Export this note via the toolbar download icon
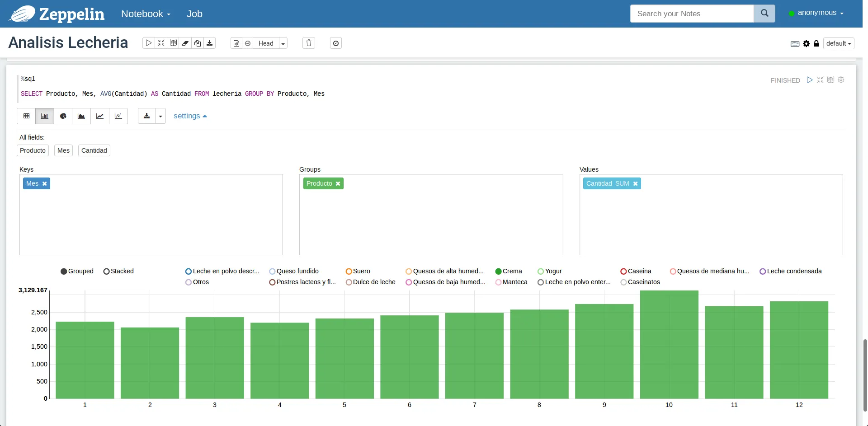This screenshot has height=426, width=868. (210, 43)
